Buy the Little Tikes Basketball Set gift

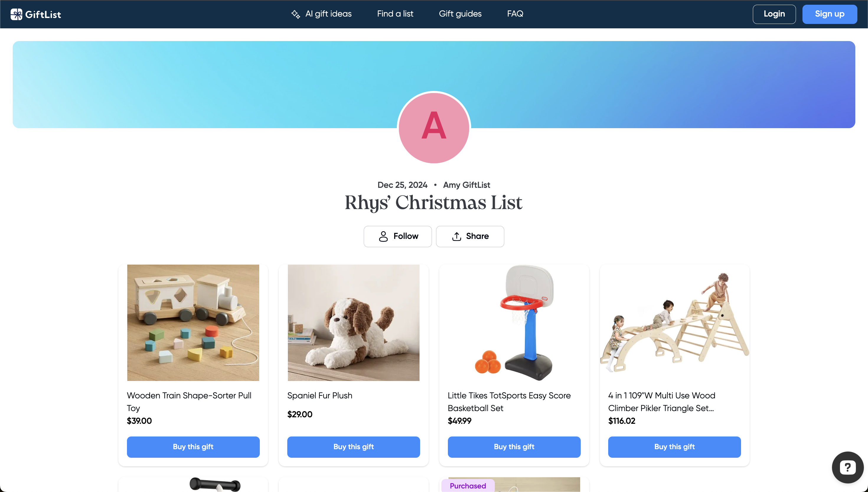(514, 447)
